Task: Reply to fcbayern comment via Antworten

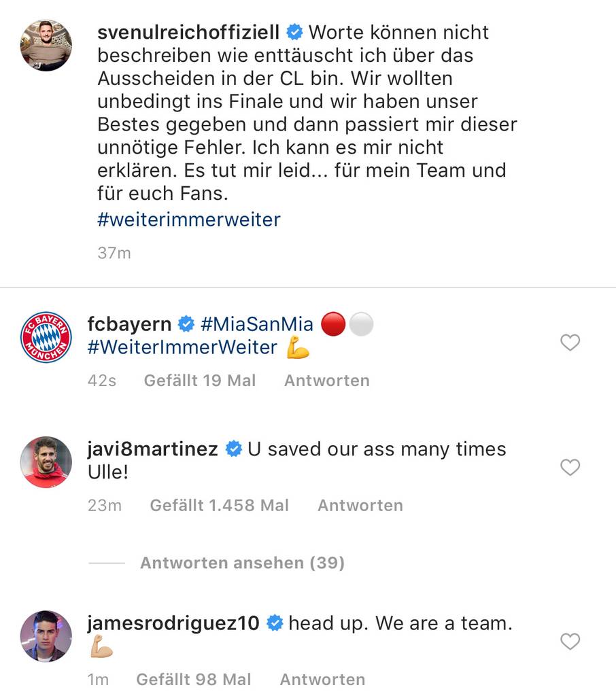Action: pos(326,381)
